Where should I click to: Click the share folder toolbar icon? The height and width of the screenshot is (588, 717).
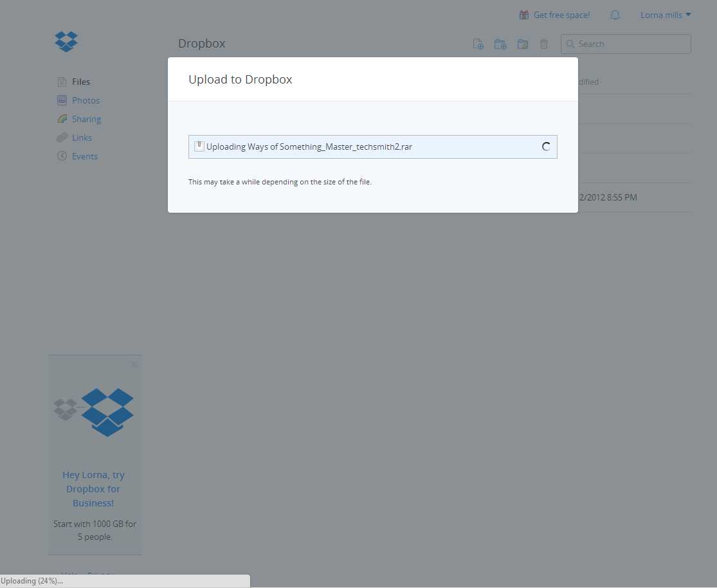pos(523,44)
